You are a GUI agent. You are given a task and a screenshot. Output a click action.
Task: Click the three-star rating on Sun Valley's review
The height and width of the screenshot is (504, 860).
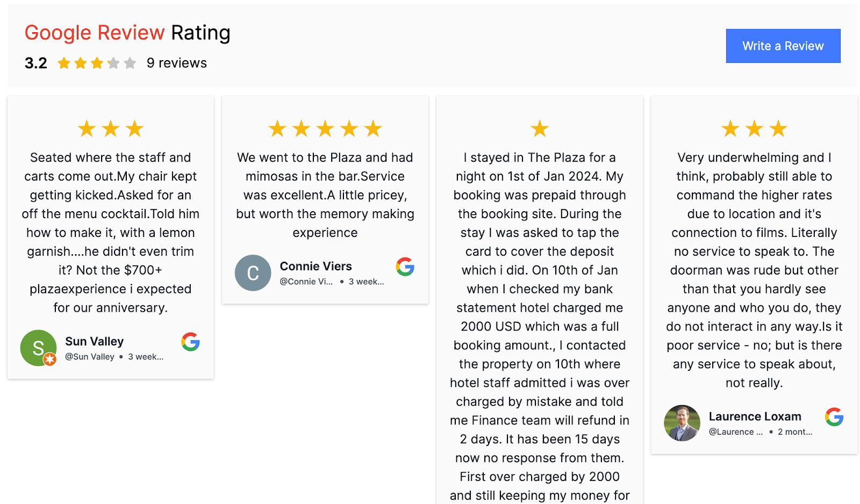click(x=111, y=129)
